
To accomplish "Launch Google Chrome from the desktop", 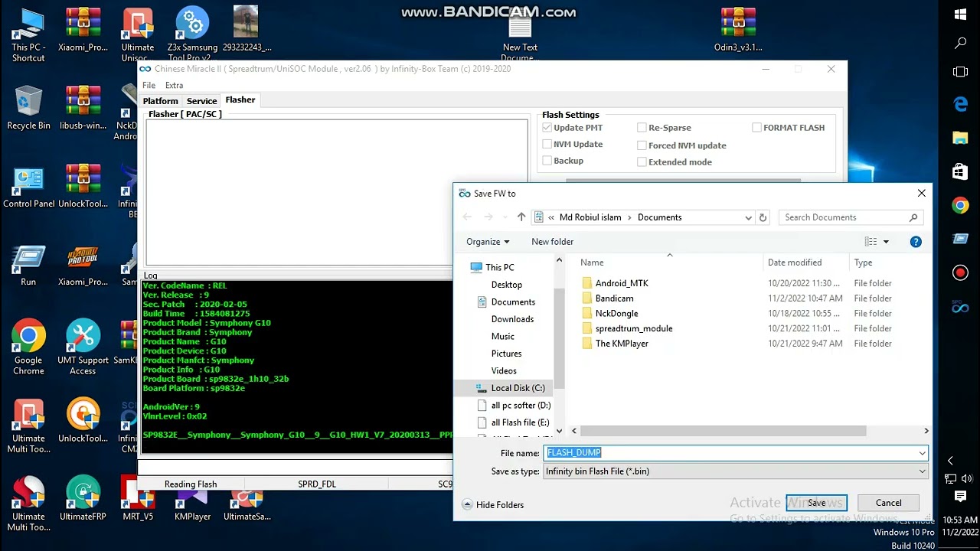I will point(28,347).
